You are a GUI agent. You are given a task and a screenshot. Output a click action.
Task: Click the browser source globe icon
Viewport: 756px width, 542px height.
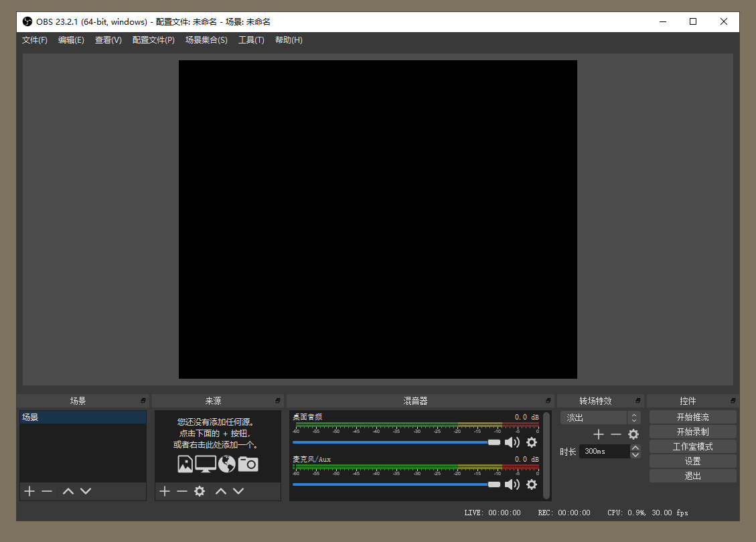click(228, 464)
